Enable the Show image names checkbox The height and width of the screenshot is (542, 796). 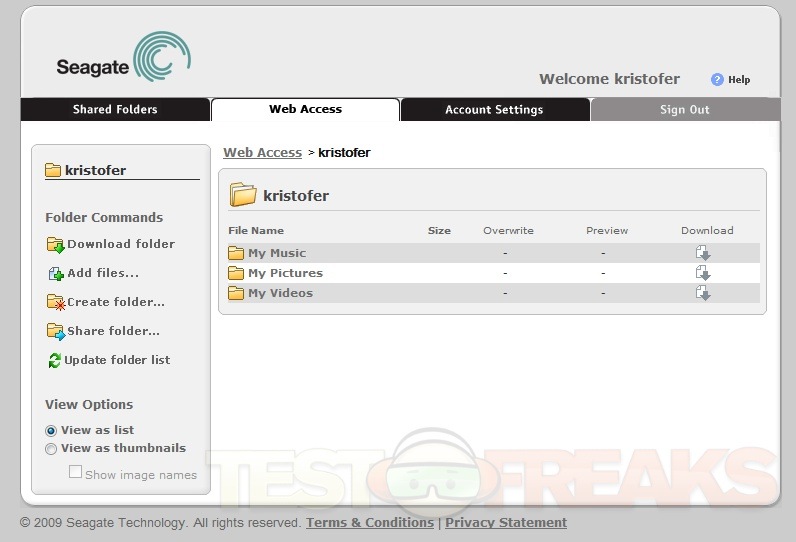click(75, 472)
